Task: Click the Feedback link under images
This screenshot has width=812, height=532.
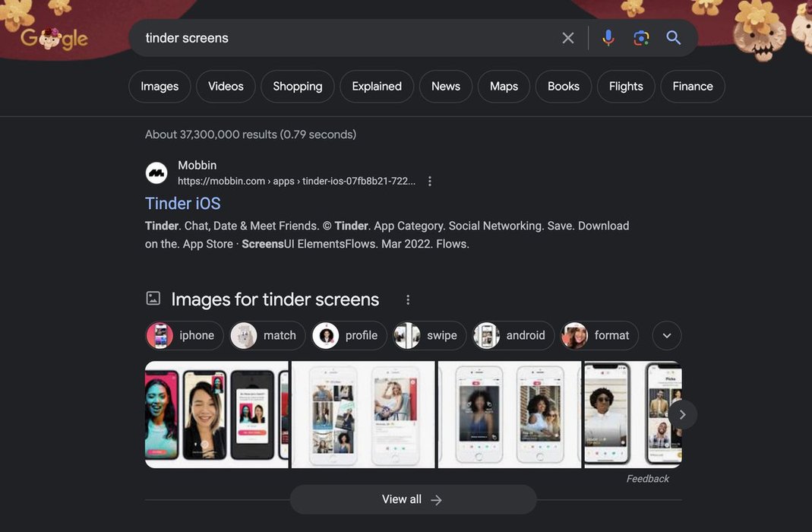Action: coord(647,479)
